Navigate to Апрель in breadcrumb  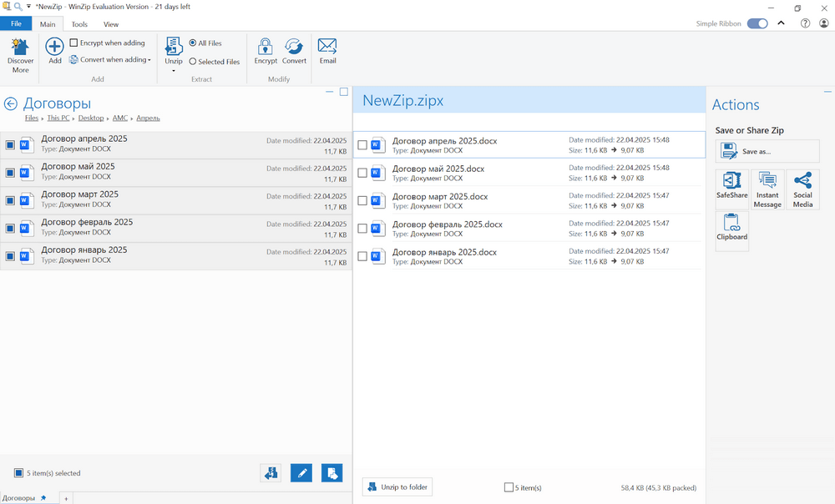coord(148,118)
